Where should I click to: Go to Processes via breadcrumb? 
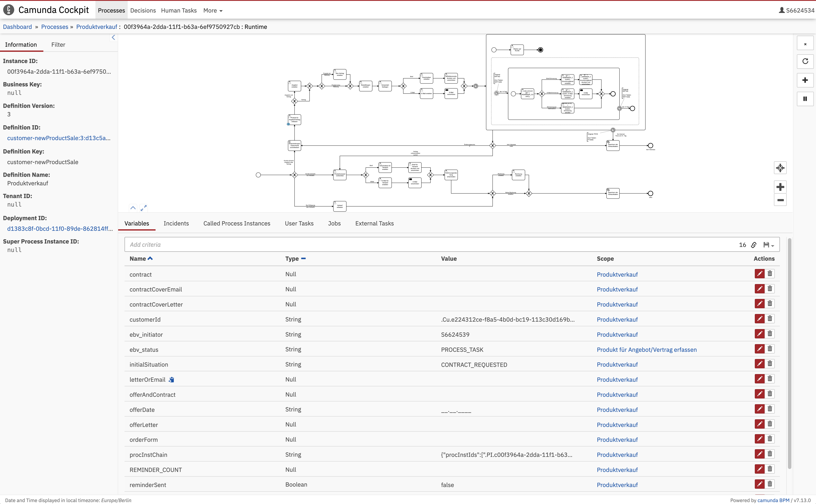coord(55,27)
